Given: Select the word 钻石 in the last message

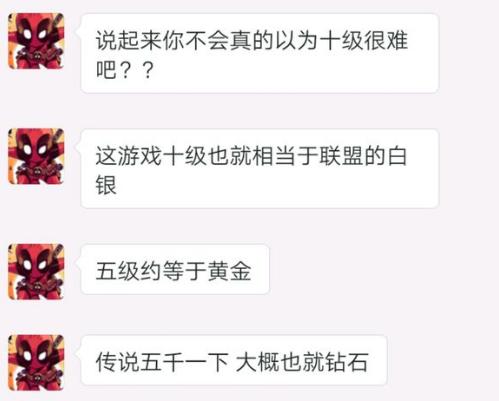Looking at the screenshot, I should pos(347,362).
